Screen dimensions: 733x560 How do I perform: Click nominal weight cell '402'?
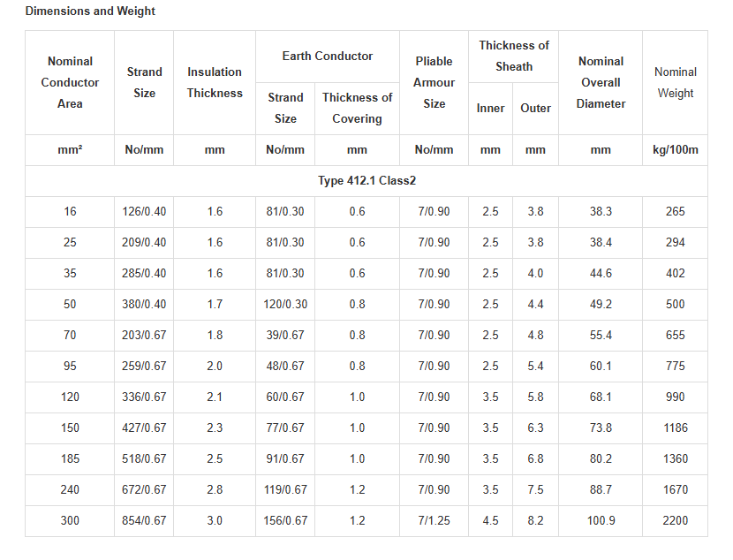pos(676,274)
